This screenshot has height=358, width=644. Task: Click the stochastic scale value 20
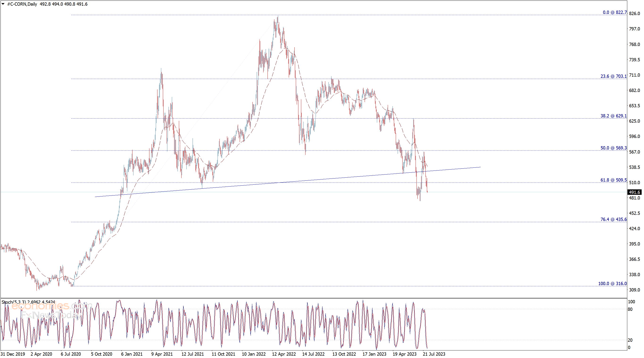630,340
